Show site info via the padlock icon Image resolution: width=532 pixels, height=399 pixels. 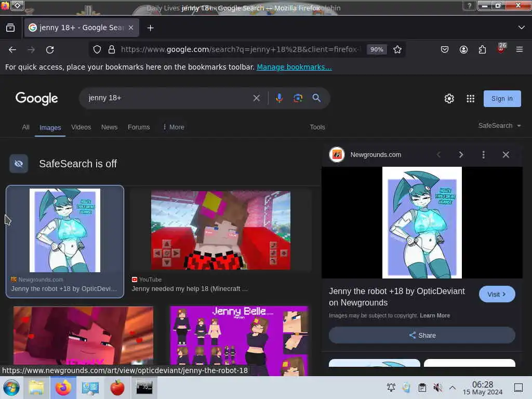(x=111, y=49)
